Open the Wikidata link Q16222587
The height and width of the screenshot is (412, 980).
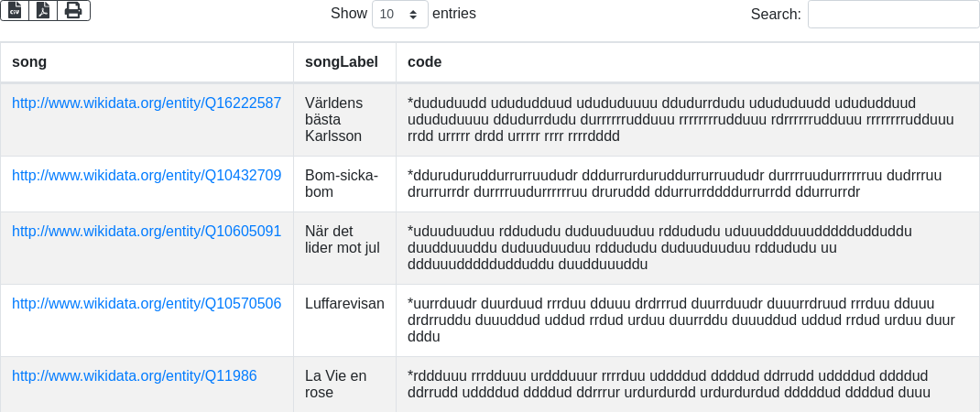147,103
